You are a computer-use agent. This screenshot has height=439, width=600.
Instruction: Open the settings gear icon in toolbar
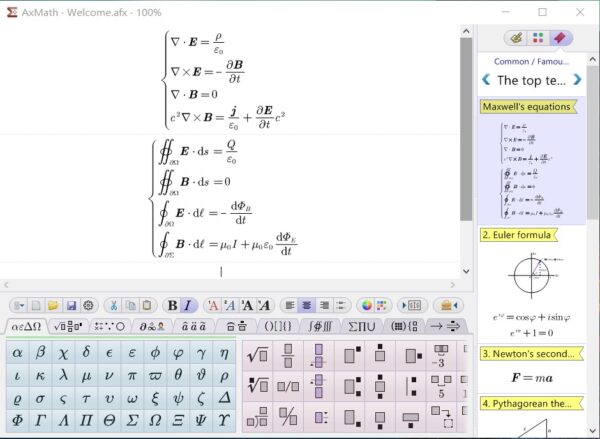click(88, 305)
